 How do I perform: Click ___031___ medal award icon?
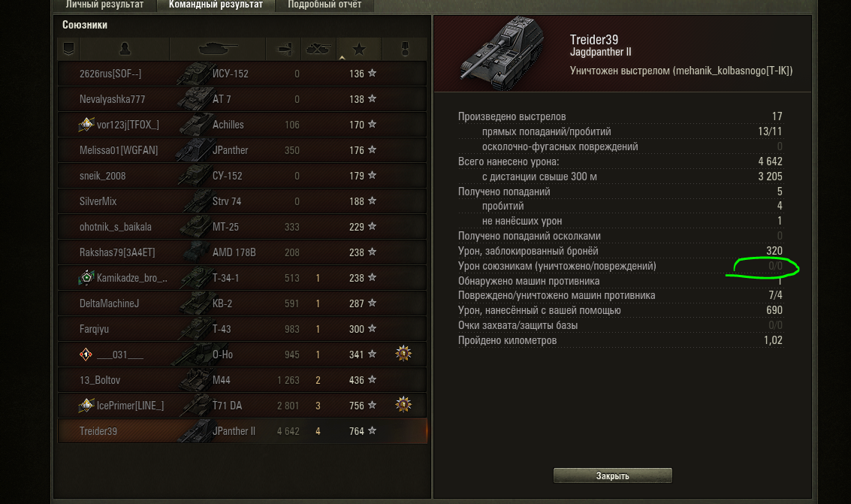[403, 354]
